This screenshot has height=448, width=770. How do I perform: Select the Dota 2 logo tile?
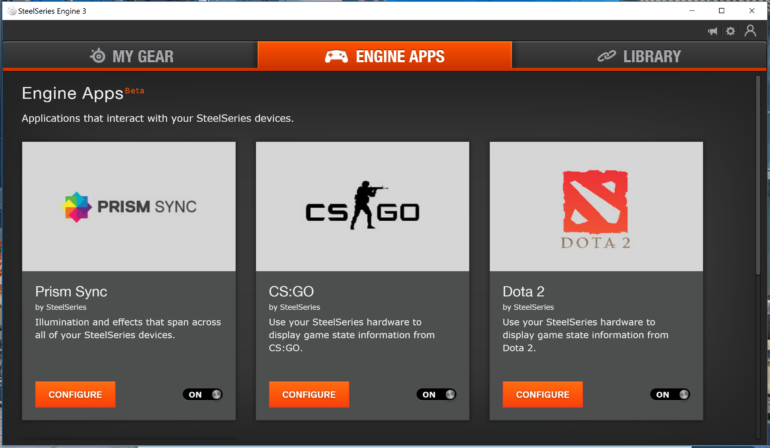(x=596, y=207)
